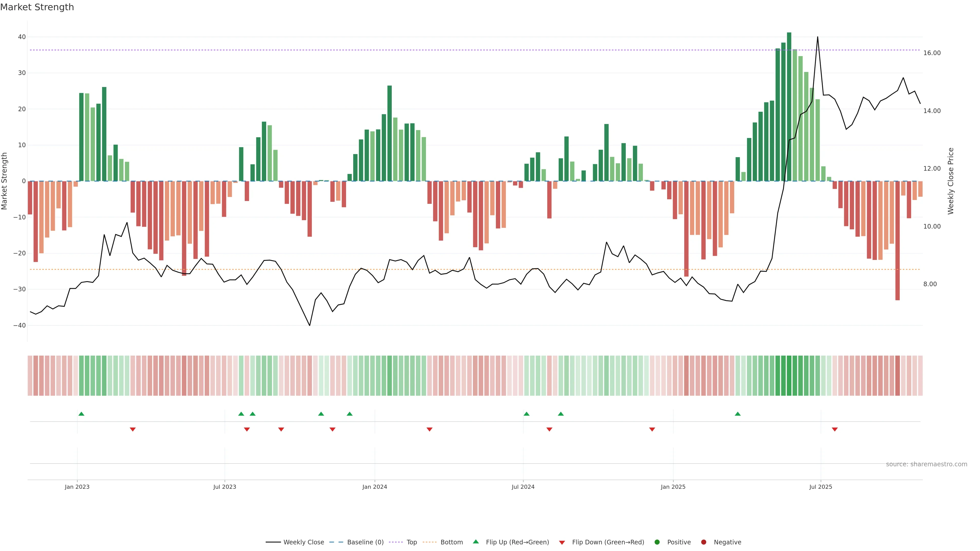
Task: Click the green Positive circle in legend
Action: click(657, 542)
